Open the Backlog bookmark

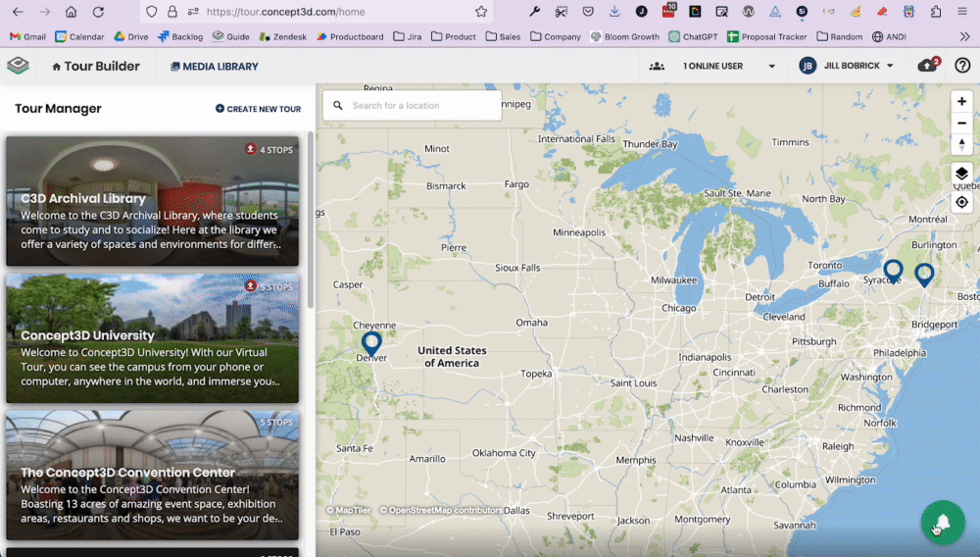click(180, 37)
